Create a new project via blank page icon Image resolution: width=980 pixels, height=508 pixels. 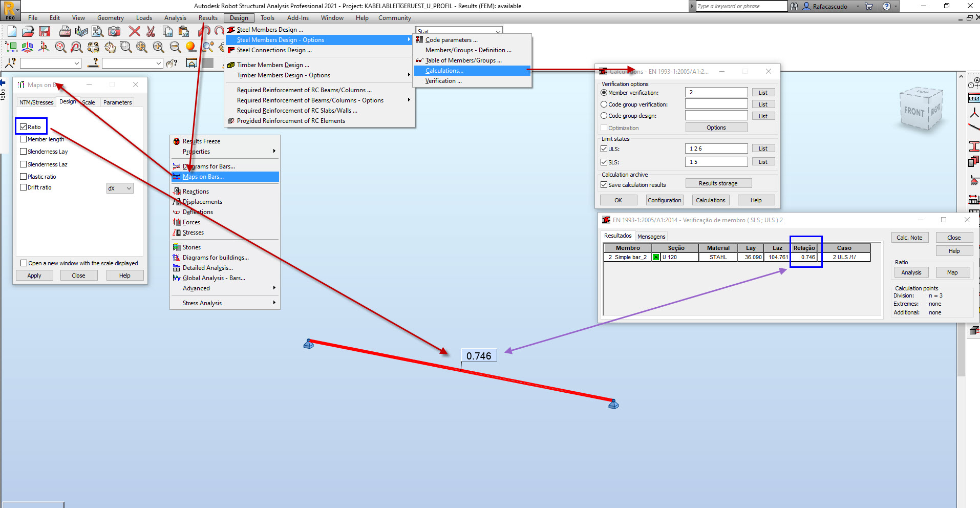11,31
